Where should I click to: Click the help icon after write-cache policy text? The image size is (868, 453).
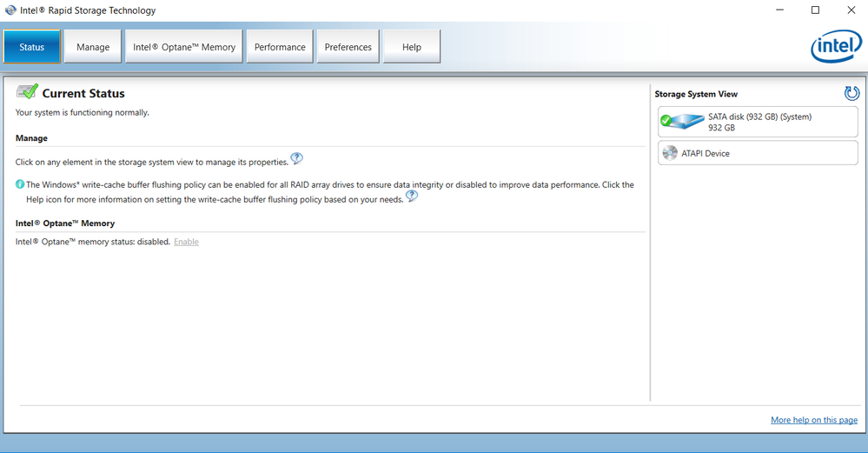(412, 196)
